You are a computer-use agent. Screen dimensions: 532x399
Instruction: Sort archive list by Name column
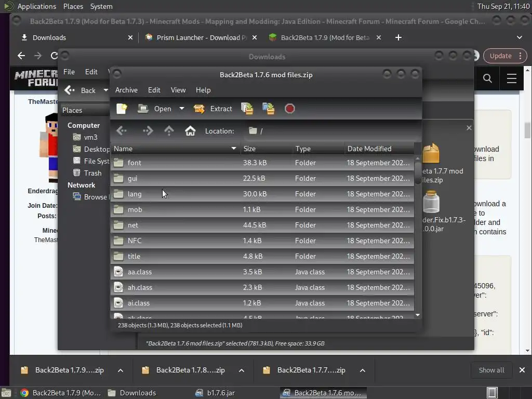coord(176,149)
